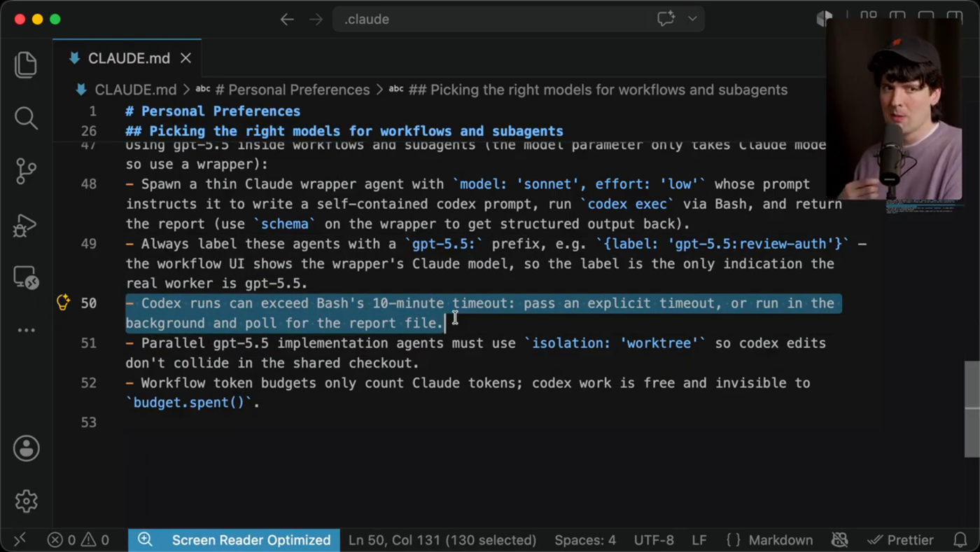
Task: Open the errors and warnings status item
Action: tap(78, 540)
